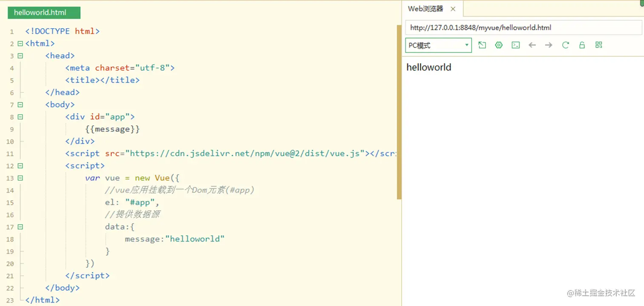Viewport: 644px width, 306px height.
Task: Click the helloworld text in preview
Action: pyautogui.click(x=429, y=67)
